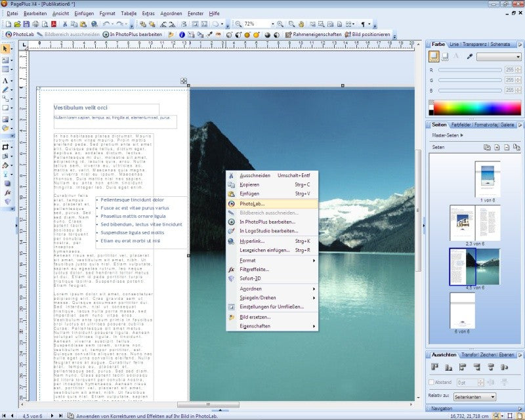Image resolution: width=525 pixels, height=420 pixels.
Task: Expand the Format submenu in context menu
Action: [272, 261]
